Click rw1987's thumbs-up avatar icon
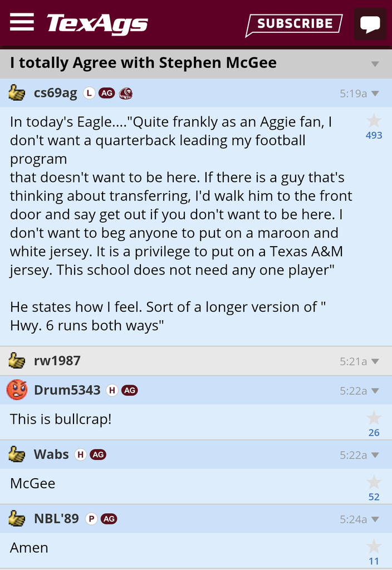The image size is (392, 570). pos(17,361)
